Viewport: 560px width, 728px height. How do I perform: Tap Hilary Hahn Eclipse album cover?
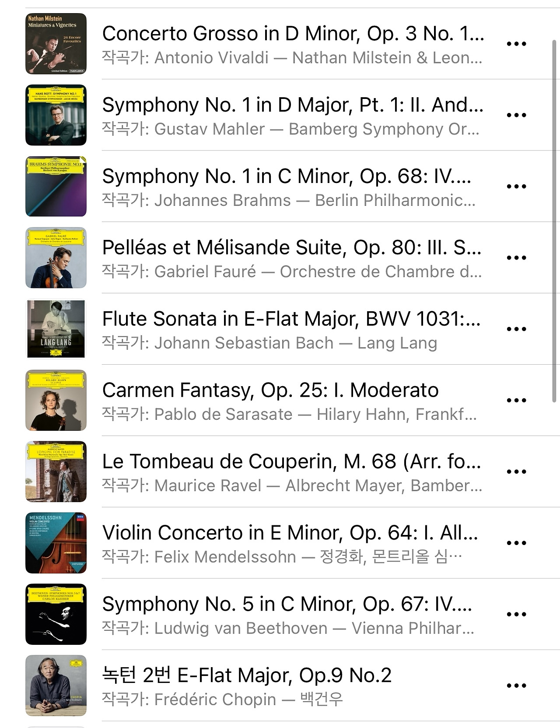click(x=56, y=401)
